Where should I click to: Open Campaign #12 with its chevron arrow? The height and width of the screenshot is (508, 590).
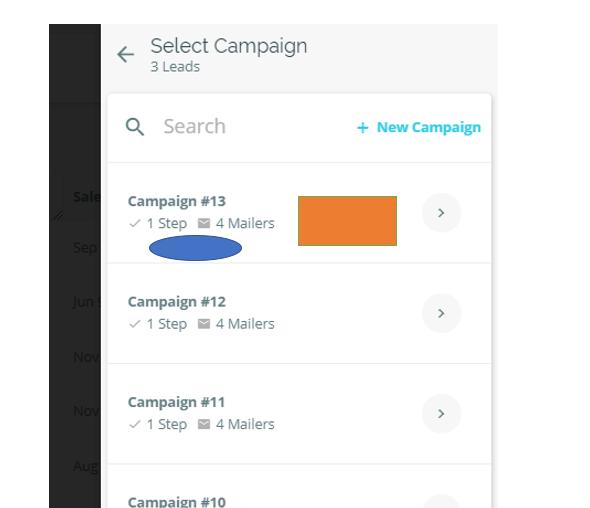point(441,313)
